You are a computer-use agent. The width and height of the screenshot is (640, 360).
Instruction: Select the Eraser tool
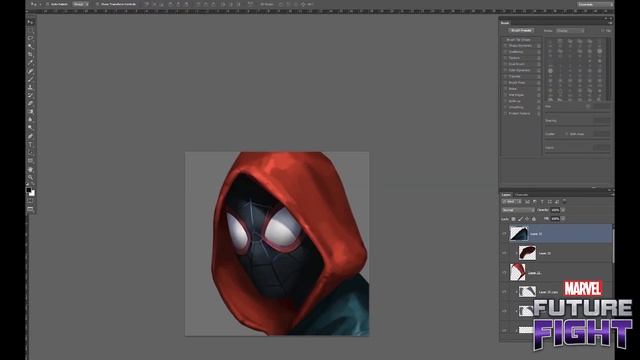point(31,104)
